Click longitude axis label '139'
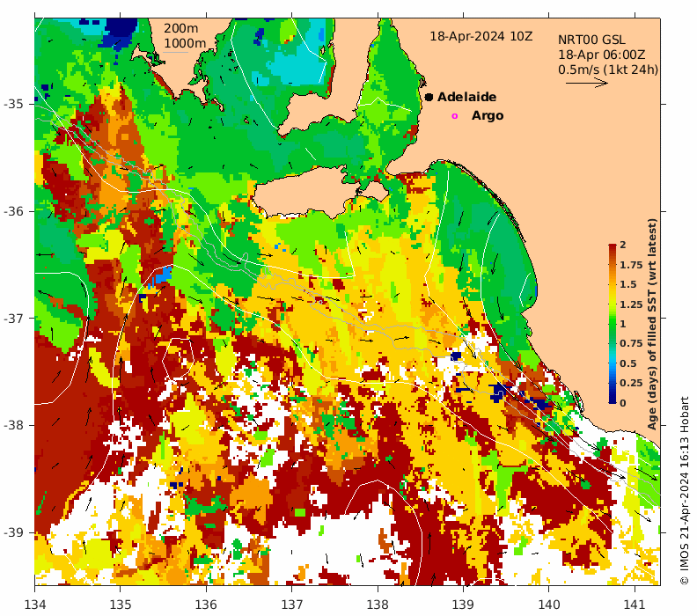 pos(463,605)
